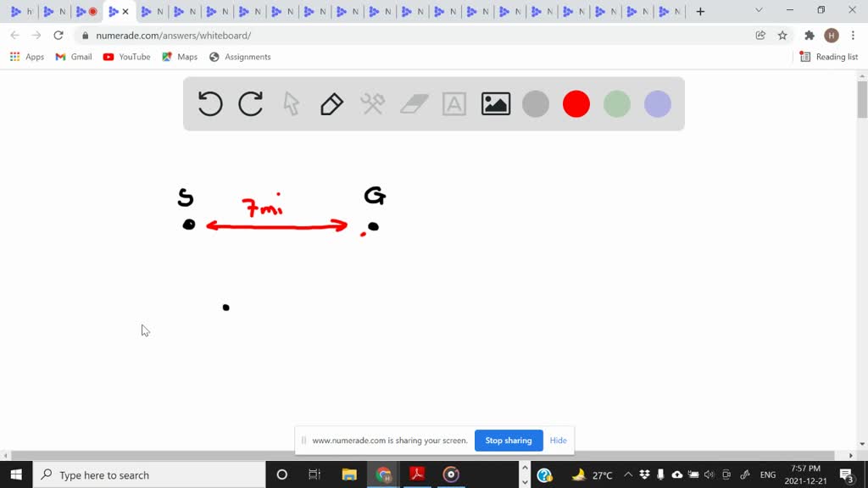Click the Stop sharing button
The width and height of the screenshot is (868, 488).
(509, 441)
